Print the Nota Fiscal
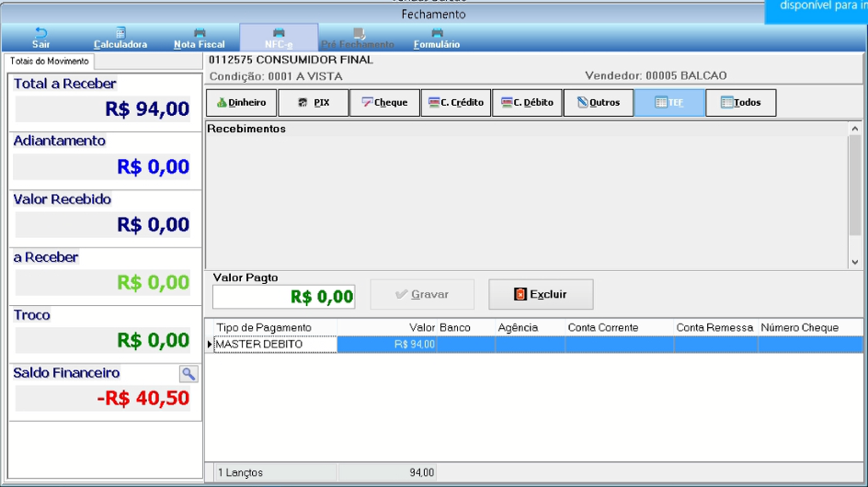Viewport: 868px width, 487px height. (x=200, y=39)
